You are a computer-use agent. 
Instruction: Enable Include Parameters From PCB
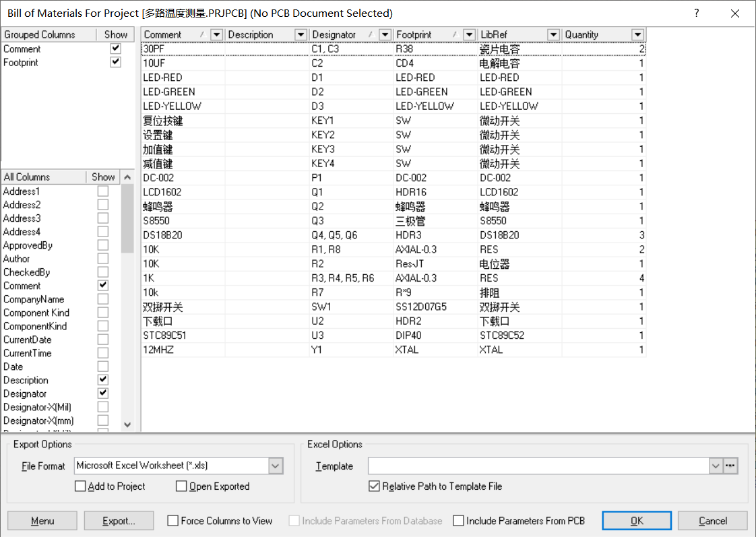(458, 521)
